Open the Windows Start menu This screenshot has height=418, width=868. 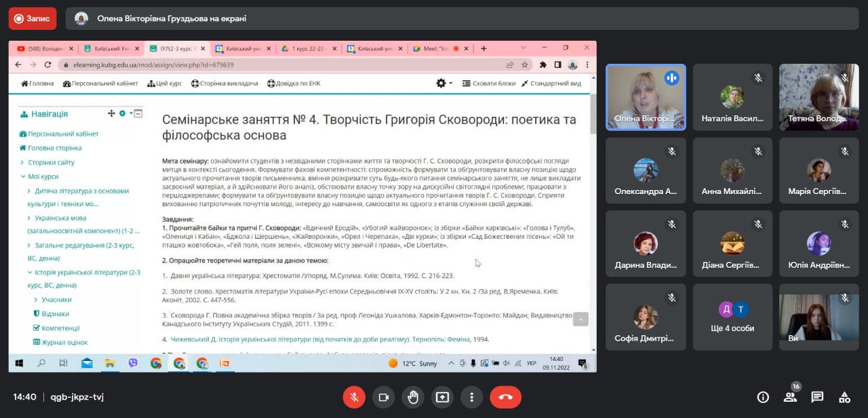click(18, 364)
